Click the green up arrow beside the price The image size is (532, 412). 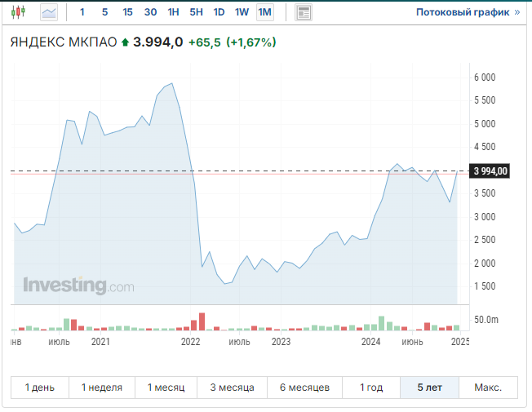click(125, 42)
